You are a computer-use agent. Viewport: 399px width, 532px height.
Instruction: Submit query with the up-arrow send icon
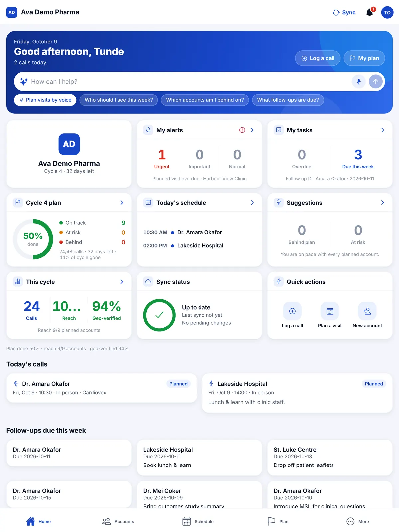(376, 82)
